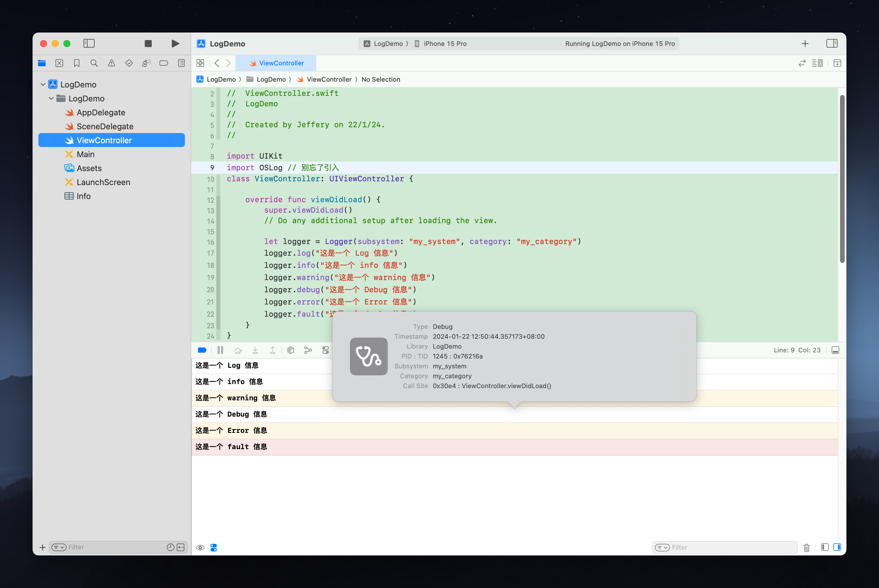879x588 pixels.
Task: Toggle the left navigator sidebar
Action: point(89,44)
